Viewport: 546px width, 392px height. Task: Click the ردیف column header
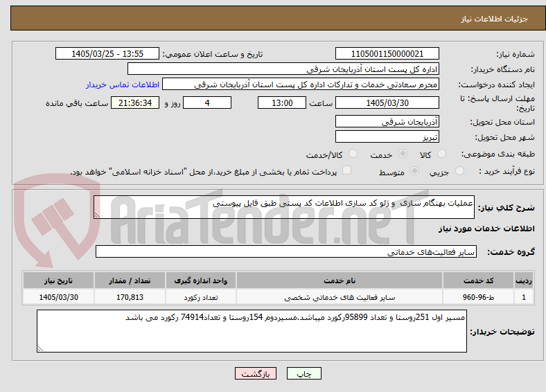(x=524, y=280)
